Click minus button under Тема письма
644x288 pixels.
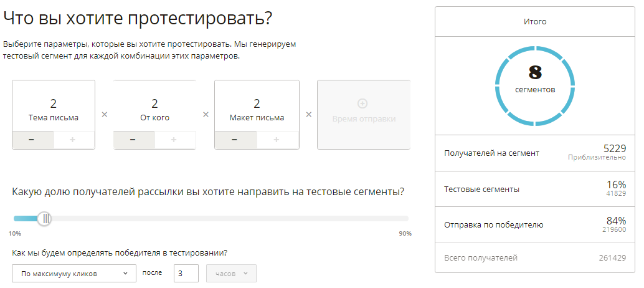[32, 140]
